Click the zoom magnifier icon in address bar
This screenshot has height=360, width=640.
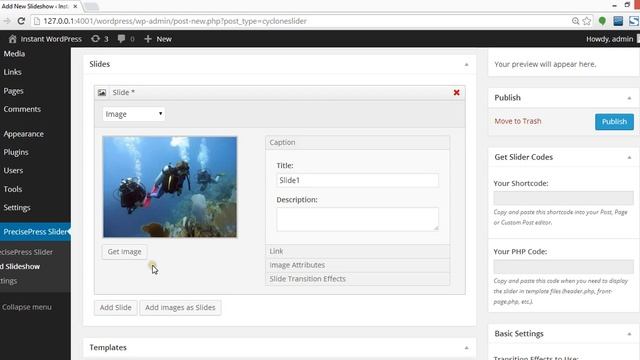[x=576, y=21]
